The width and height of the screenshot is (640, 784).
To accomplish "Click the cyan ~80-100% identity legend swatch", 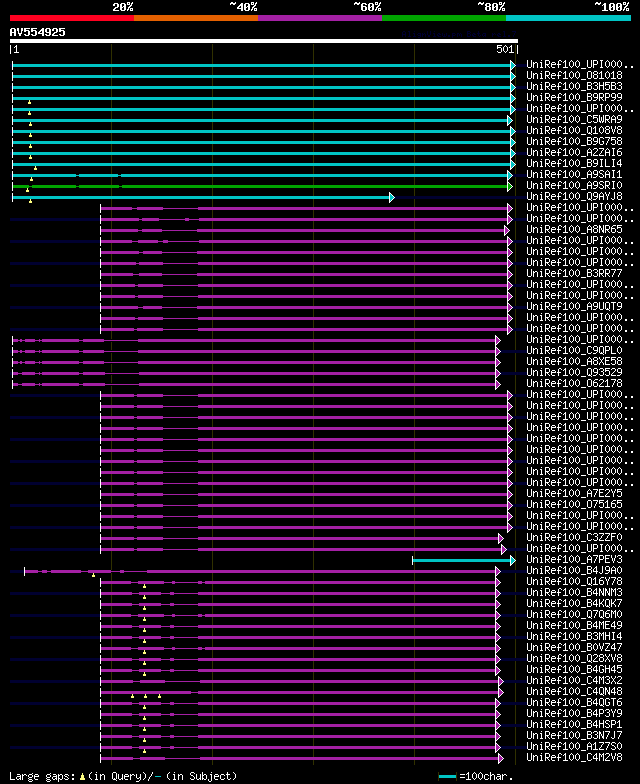I will pos(568,18).
